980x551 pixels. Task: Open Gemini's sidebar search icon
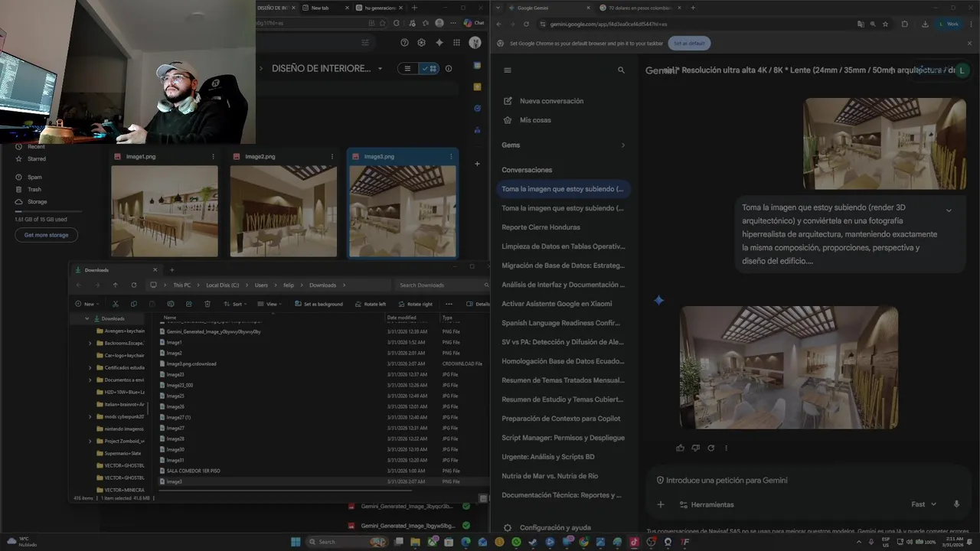(x=621, y=70)
